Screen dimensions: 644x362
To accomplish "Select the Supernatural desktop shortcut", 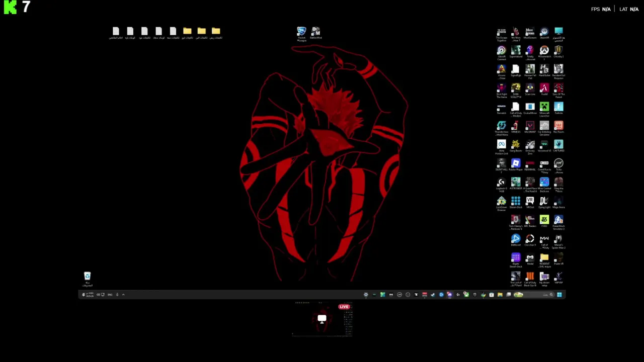I will (x=516, y=53).
